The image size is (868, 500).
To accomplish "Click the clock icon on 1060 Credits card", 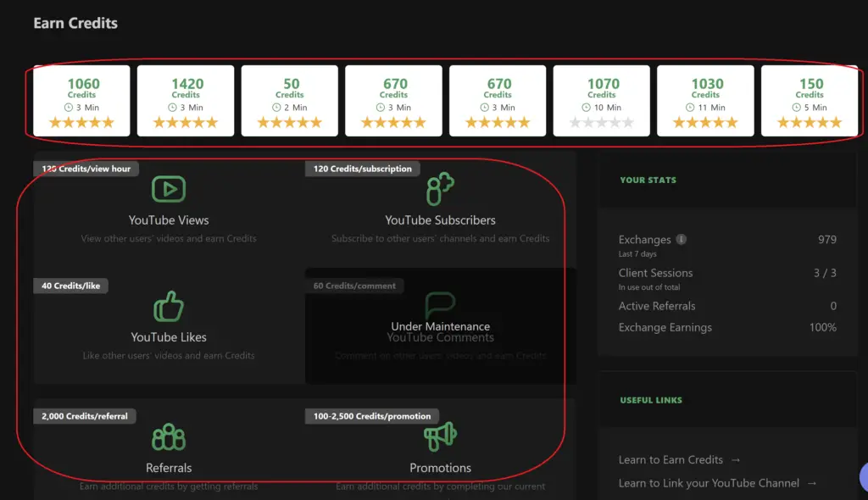I will click(x=69, y=108).
